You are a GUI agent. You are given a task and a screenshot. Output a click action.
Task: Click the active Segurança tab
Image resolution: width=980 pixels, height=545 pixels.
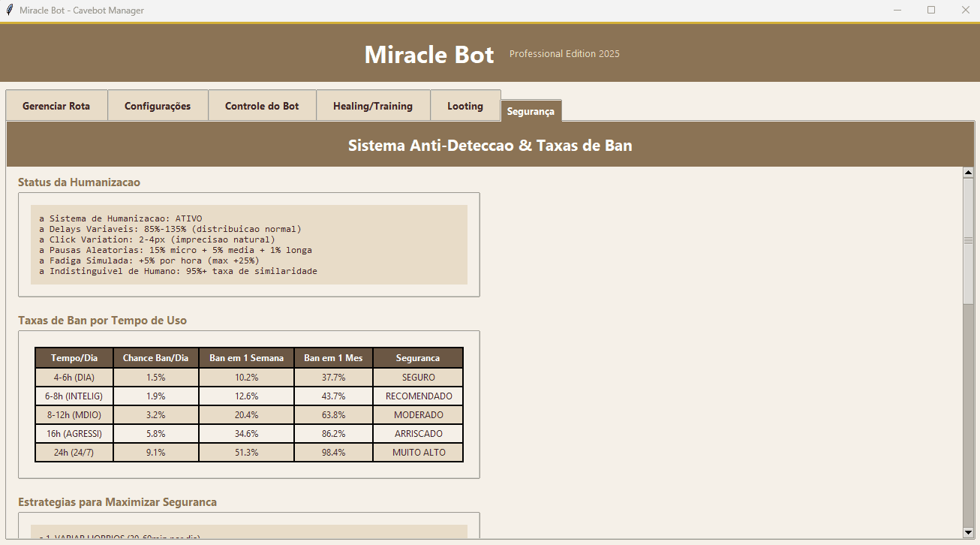[x=531, y=110]
